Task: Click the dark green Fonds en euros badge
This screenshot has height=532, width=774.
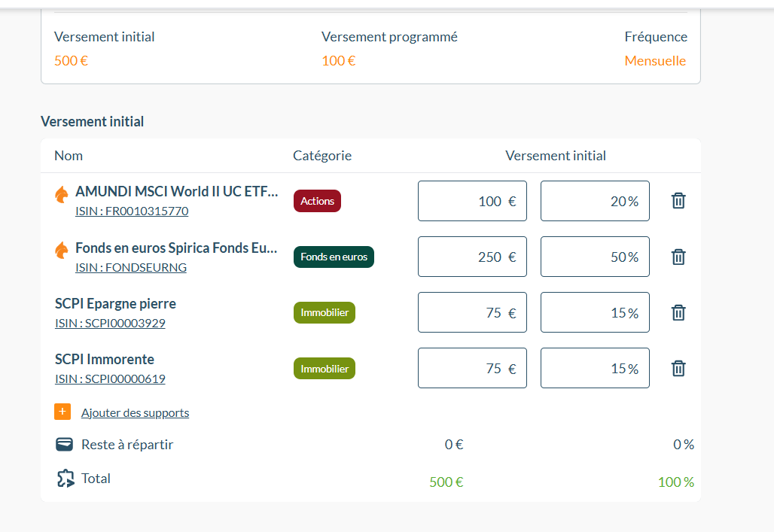Action: 334,257
